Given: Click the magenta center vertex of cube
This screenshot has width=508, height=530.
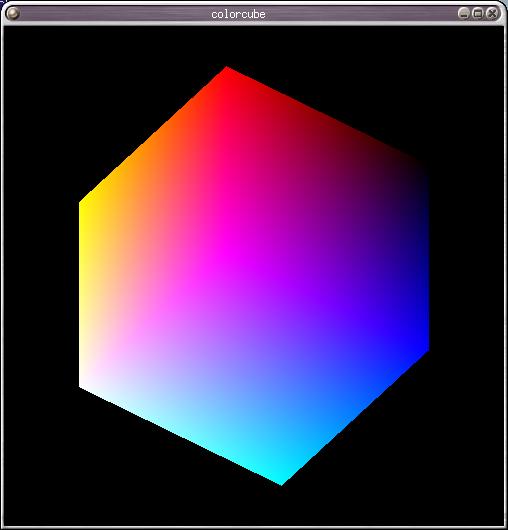Looking at the screenshot, I should tap(227, 250).
